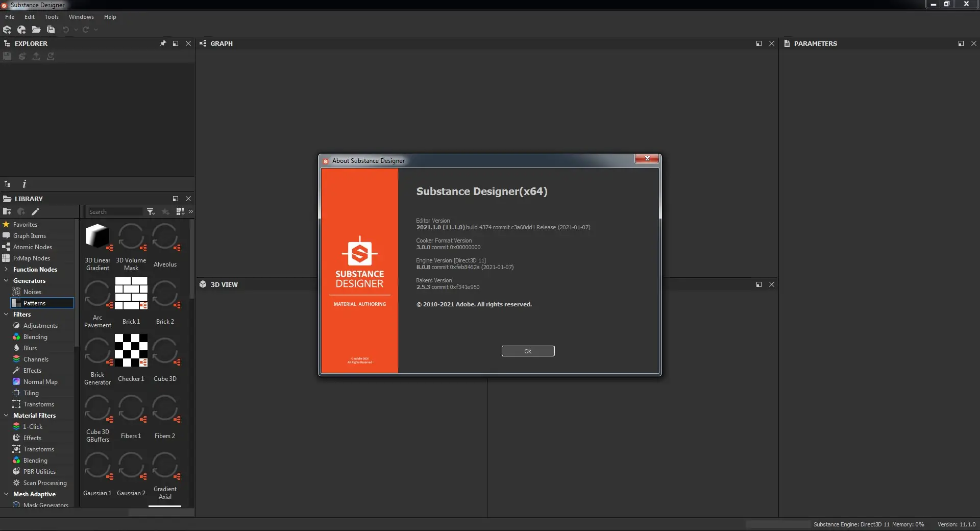The height and width of the screenshot is (531, 980).
Task: Click Ok in the About dialog
Action: click(x=528, y=351)
